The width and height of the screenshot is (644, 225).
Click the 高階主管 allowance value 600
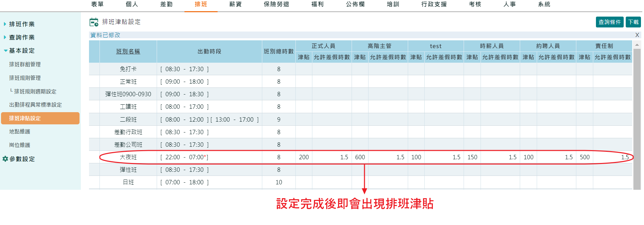pos(360,157)
